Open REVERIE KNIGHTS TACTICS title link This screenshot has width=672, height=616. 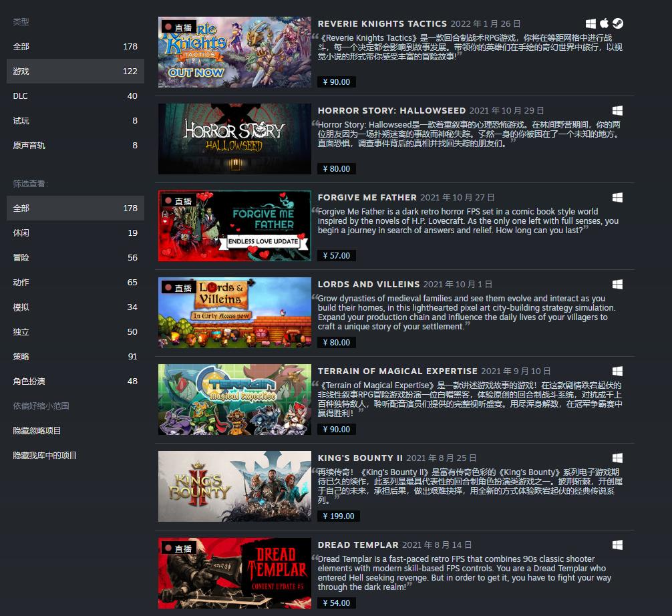(x=382, y=23)
